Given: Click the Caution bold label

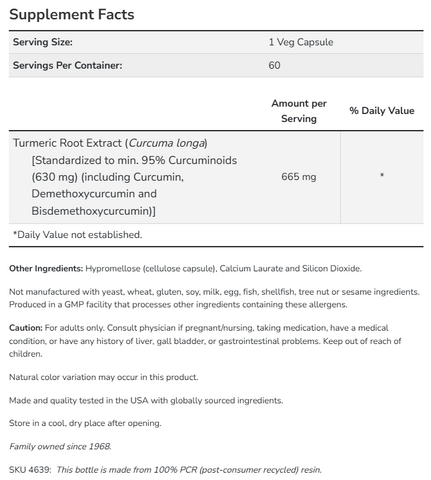Looking at the screenshot, I should (x=26, y=328).
